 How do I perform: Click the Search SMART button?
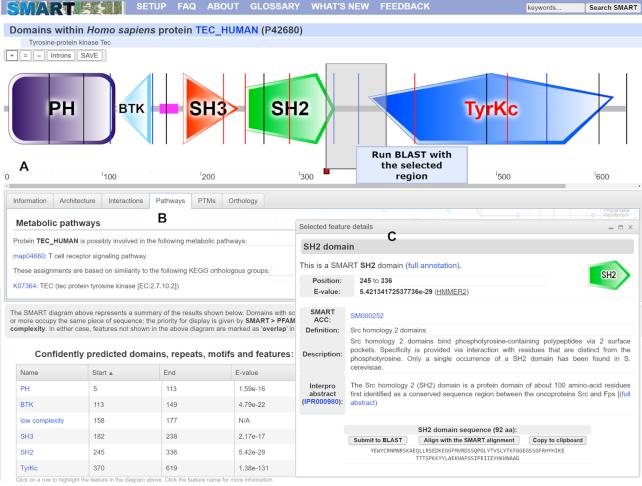point(613,8)
